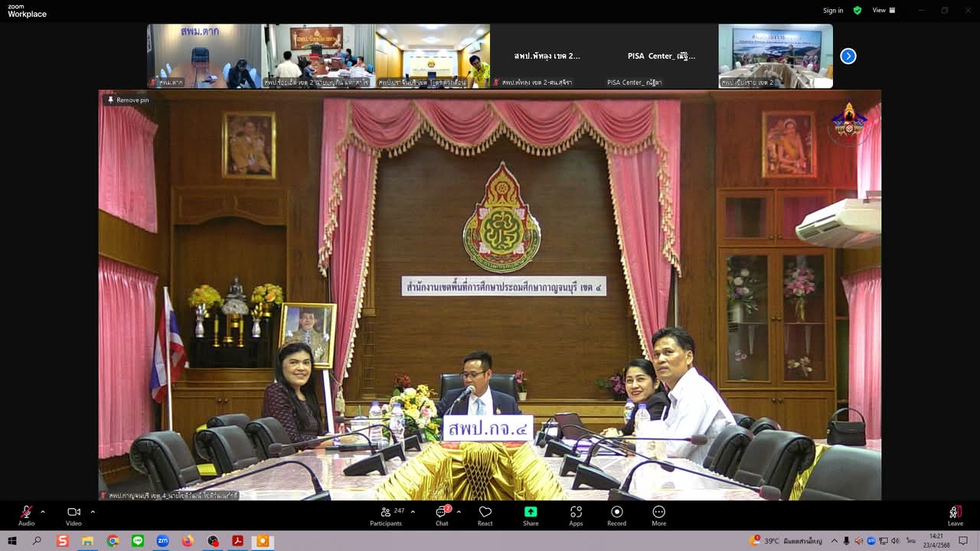Select the สพม.ตาก participant thumbnail
980x551 pixels.
click(x=204, y=56)
